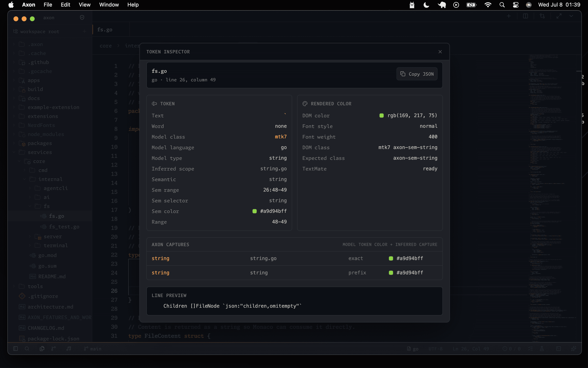The image size is (588, 368).
Task: Click the string.go capture scope cell
Action: coord(263,258)
